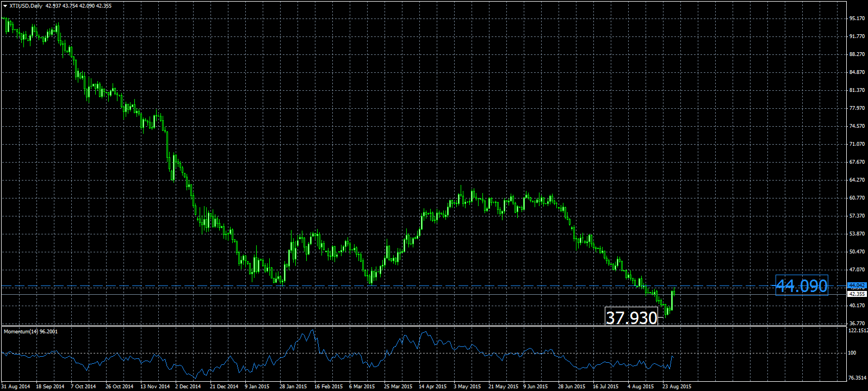Viewport: 868px width, 391px height.
Task: Select the white 37.930 price label
Action: click(x=631, y=318)
